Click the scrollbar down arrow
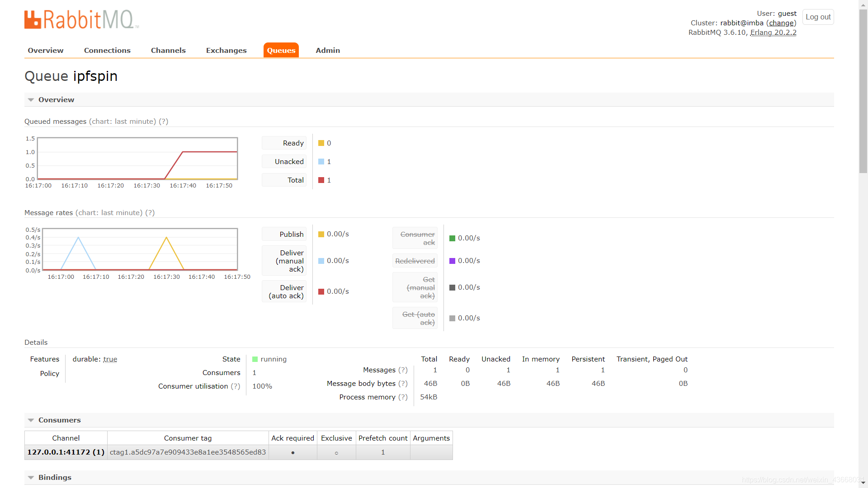Screen dimensions: 868x488 [x=863, y=483]
